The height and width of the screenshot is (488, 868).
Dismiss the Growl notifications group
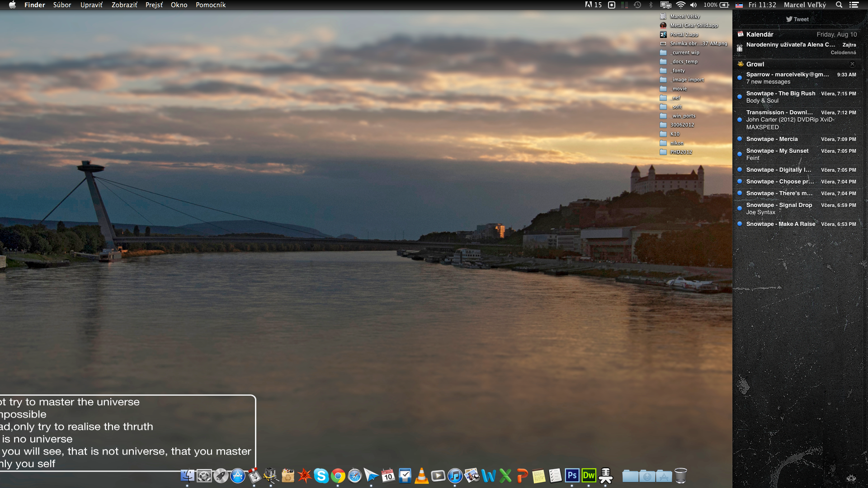click(852, 64)
